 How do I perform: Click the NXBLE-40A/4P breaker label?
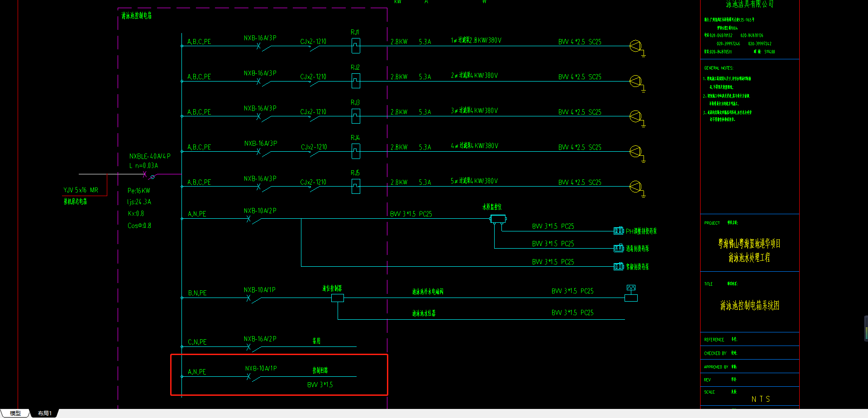(150, 156)
